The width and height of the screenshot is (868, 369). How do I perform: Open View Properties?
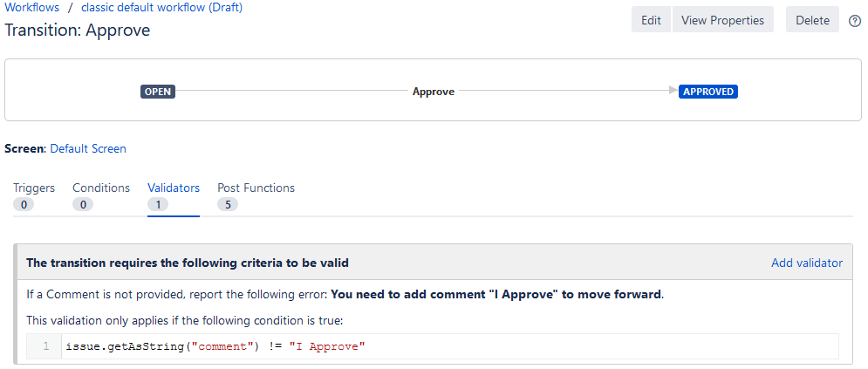pyautogui.click(x=722, y=20)
